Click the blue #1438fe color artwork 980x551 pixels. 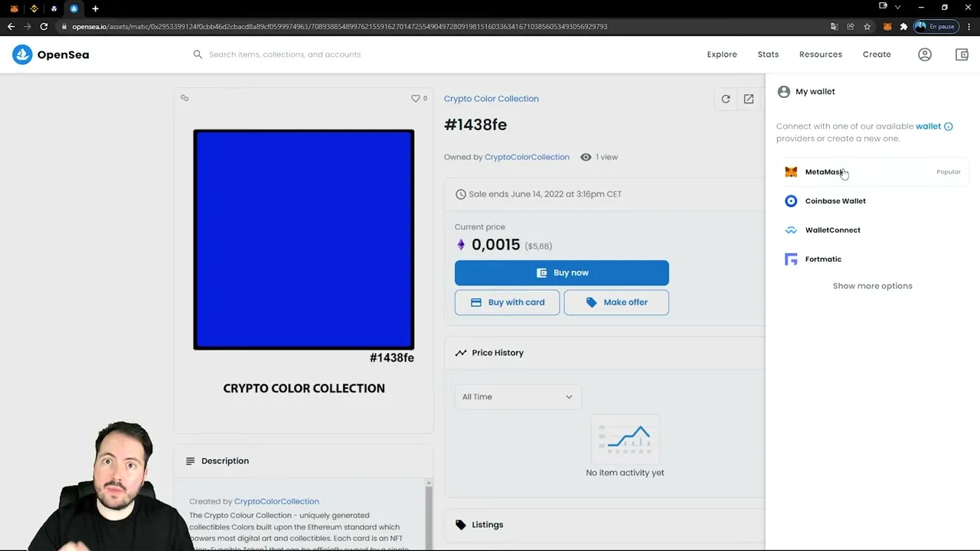303,240
